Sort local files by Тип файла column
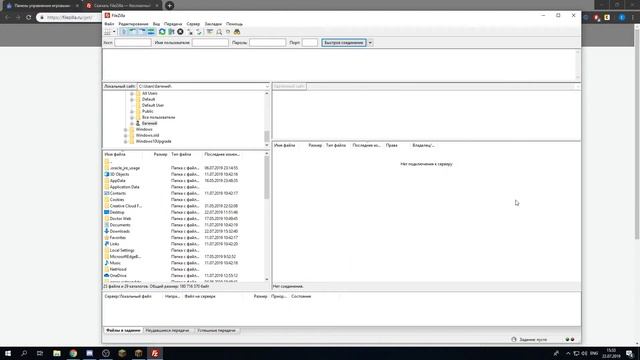 coord(186,155)
